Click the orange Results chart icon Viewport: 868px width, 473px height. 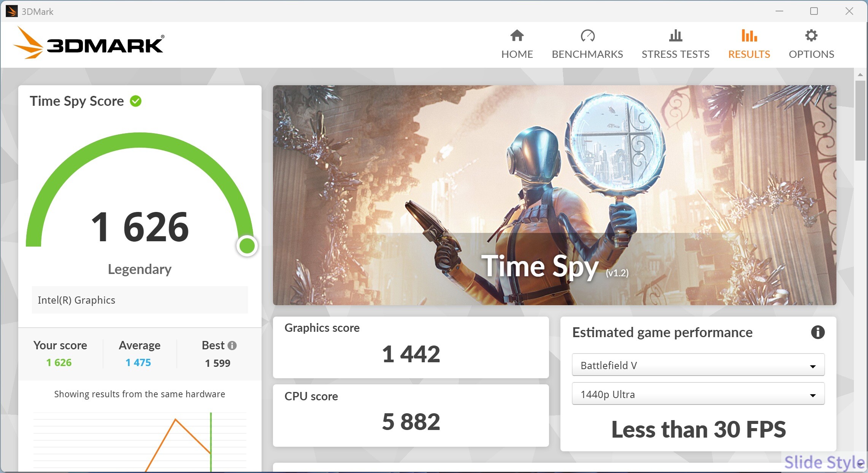(749, 36)
